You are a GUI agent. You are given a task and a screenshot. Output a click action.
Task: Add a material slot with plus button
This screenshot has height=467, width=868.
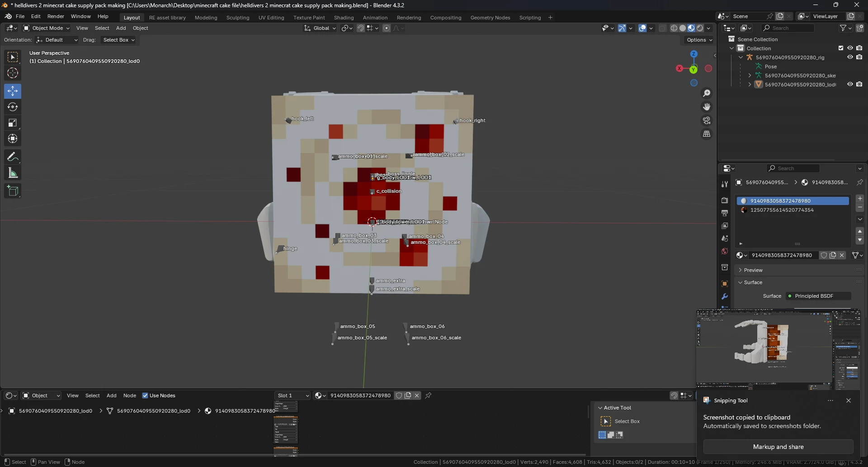coord(860,199)
